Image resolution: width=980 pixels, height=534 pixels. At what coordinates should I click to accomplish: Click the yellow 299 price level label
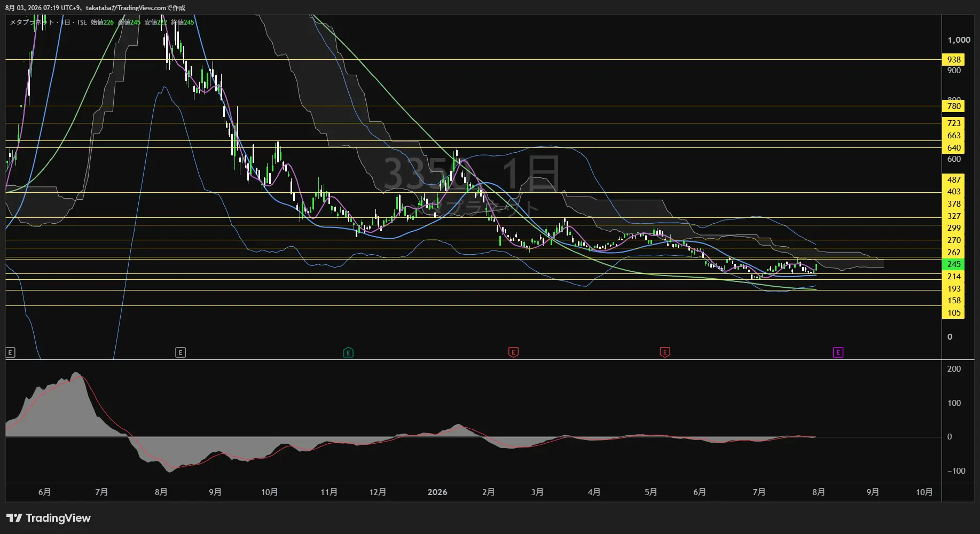tap(953, 228)
